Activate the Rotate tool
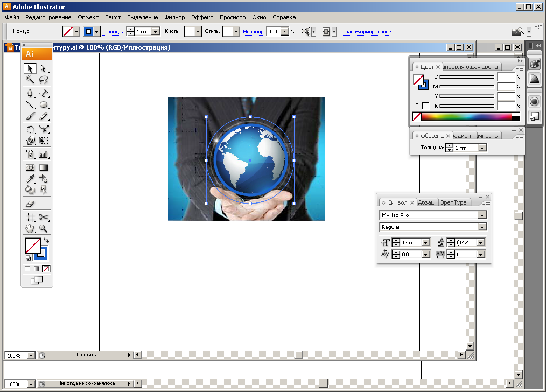 point(30,129)
